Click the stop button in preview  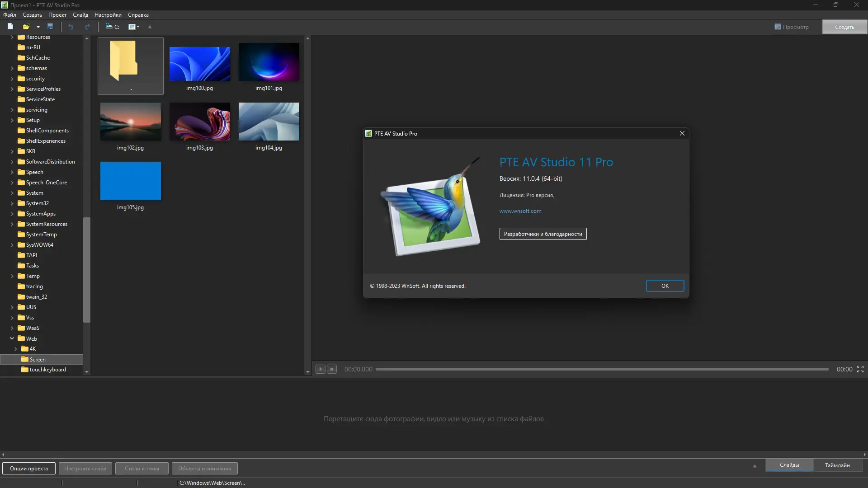pos(332,369)
